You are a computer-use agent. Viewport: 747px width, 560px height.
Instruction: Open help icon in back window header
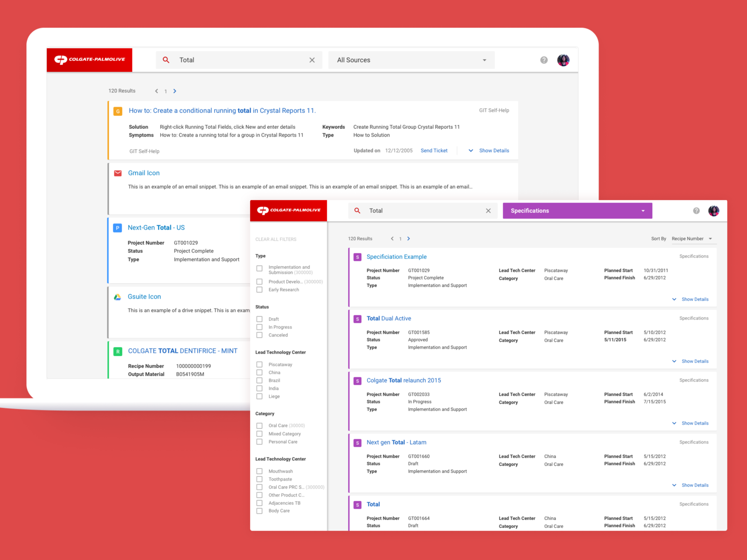(544, 60)
